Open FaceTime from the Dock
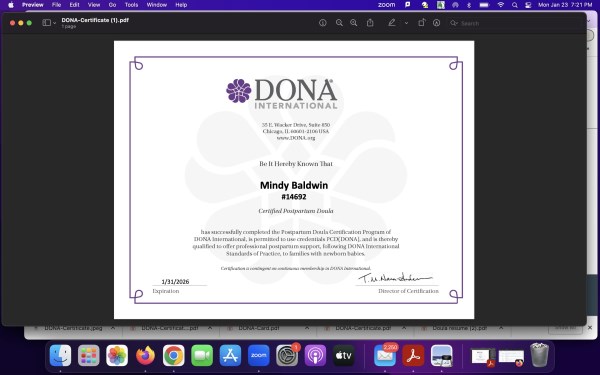Viewport: 600px width, 375px height. pos(202,355)
